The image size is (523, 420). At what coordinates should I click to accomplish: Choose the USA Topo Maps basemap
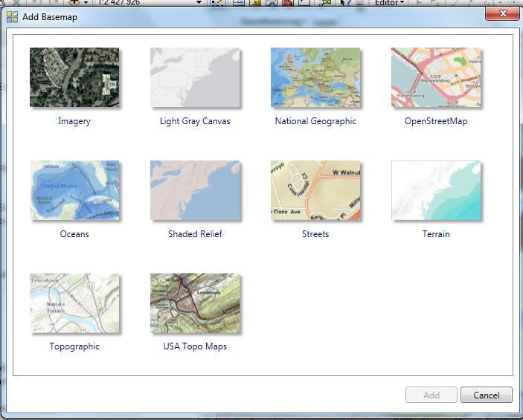click(195, 303)
